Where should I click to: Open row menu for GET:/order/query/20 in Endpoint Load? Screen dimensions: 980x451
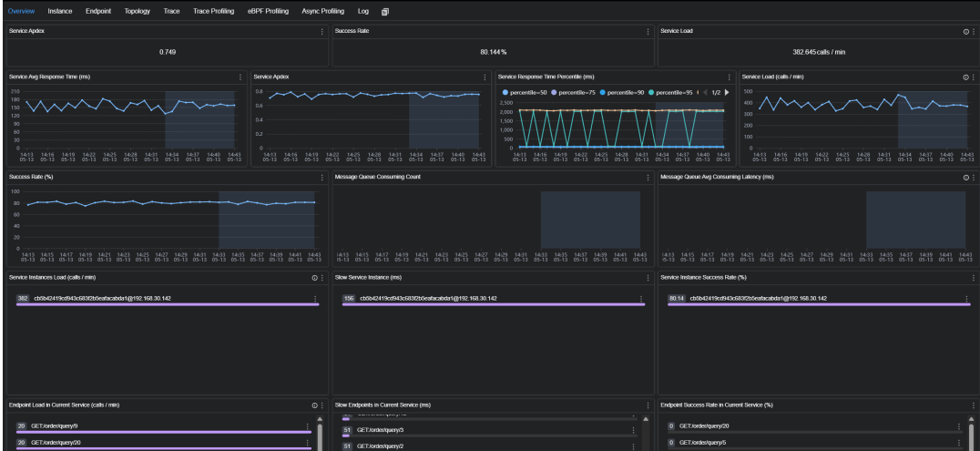click(307, 442)
